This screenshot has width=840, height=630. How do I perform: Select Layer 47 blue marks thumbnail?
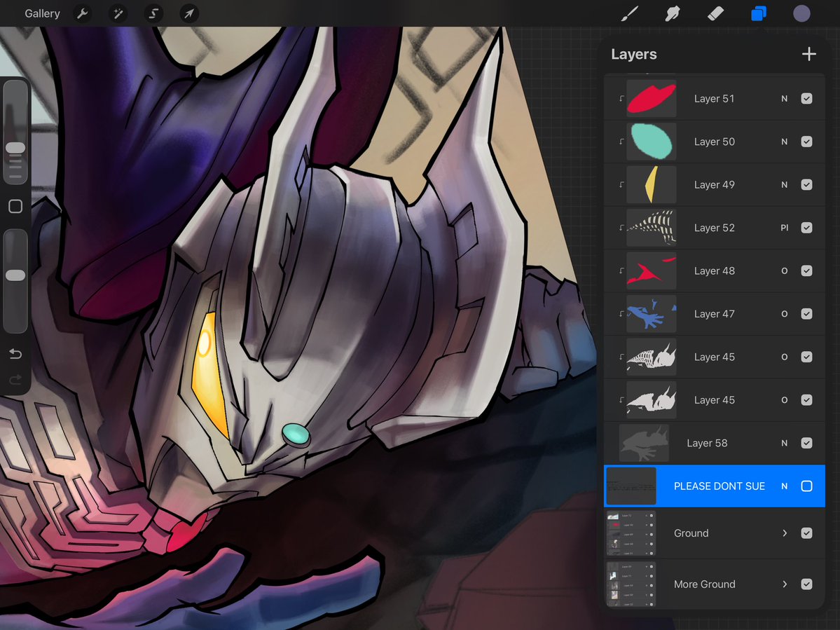652,314
